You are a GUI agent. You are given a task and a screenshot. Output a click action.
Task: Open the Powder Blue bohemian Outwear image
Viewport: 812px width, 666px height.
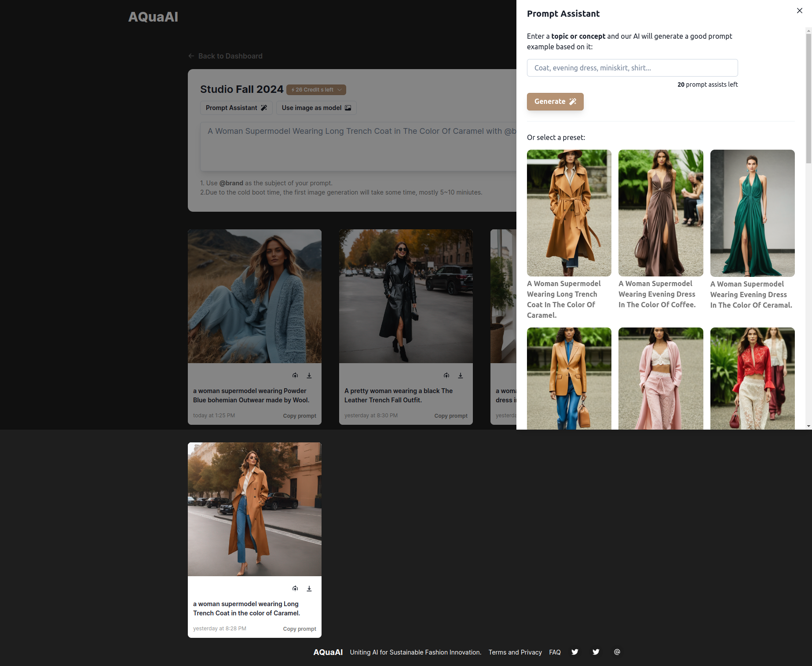click(x=255, y=296)
